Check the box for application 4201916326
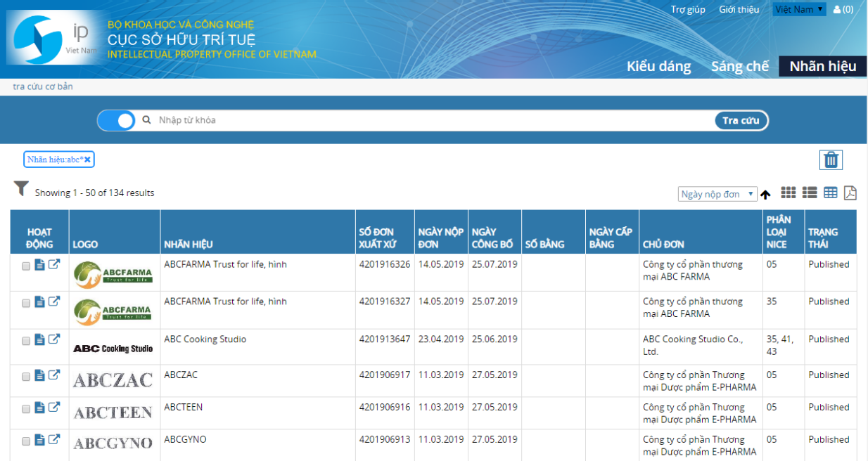The width and height of the screenshot is (868, 461). [26, 266]
